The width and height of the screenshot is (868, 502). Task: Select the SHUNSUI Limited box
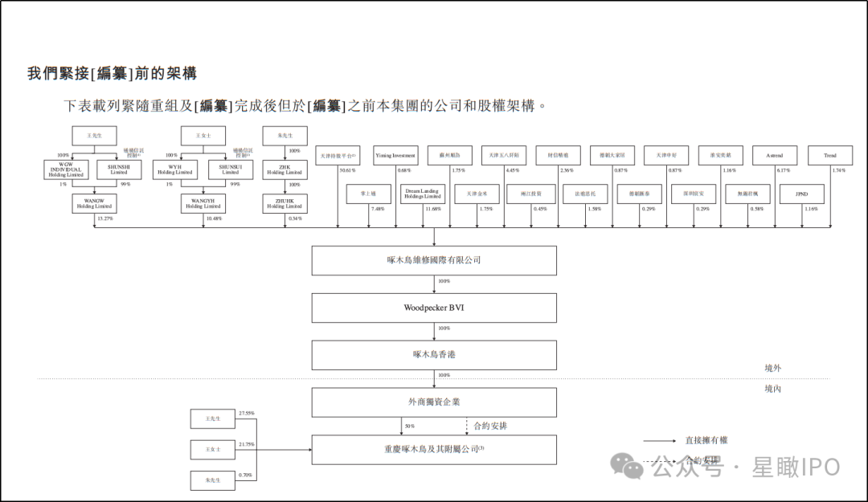[231, 169]
